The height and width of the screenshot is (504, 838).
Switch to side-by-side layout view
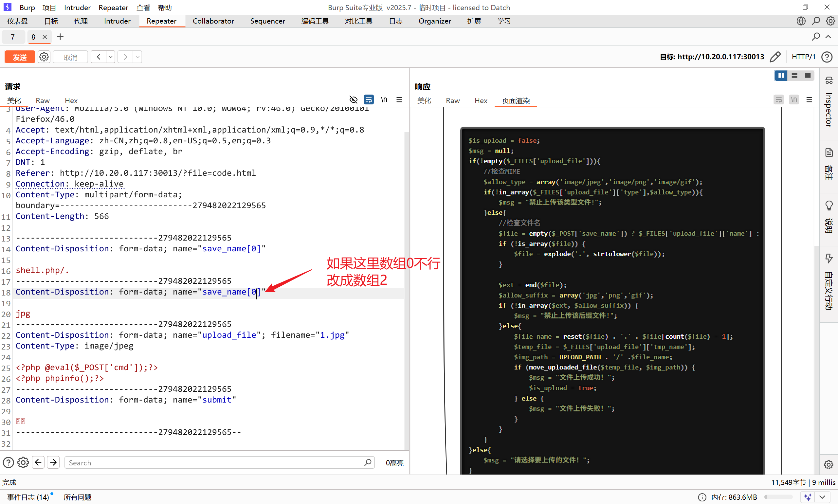(781, 76)
